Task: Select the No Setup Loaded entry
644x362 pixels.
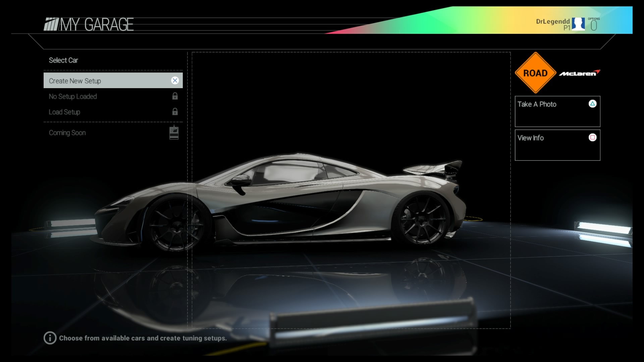Action: 113,96
